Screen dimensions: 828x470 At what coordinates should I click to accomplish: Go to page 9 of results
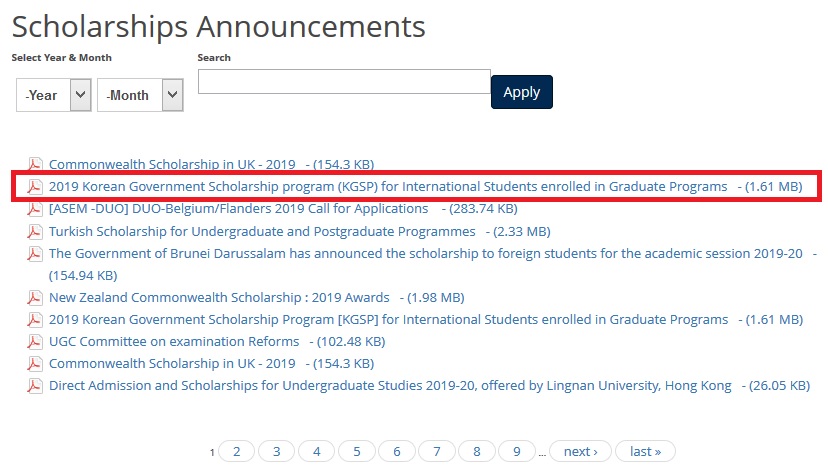pos(517,452)
